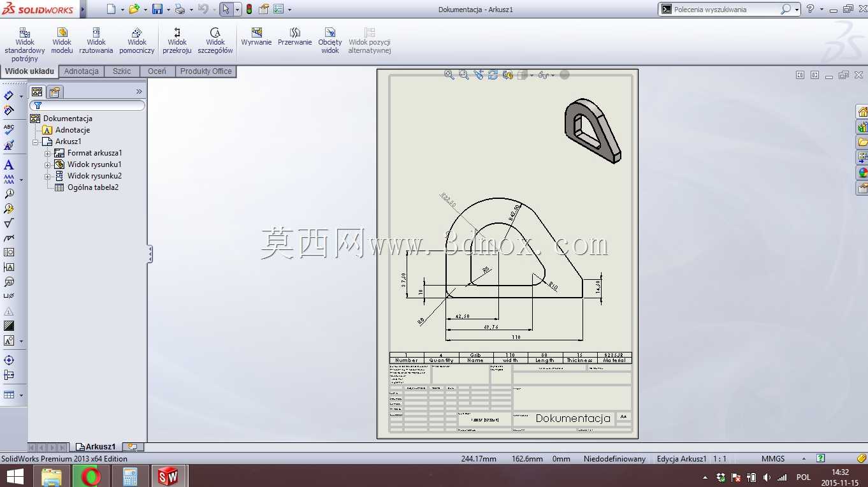The width and height of the screenshot is (868, 487).
Task: Add a projected view with Widok rzutowania
Action: click(x=96, y=41)
